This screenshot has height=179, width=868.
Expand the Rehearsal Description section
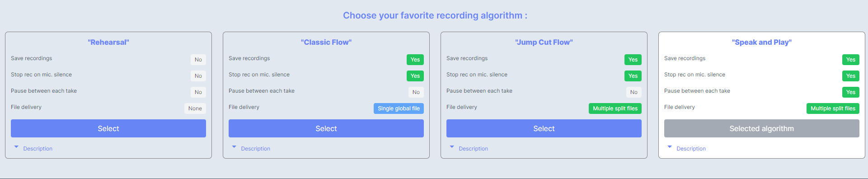coord(33,148)
